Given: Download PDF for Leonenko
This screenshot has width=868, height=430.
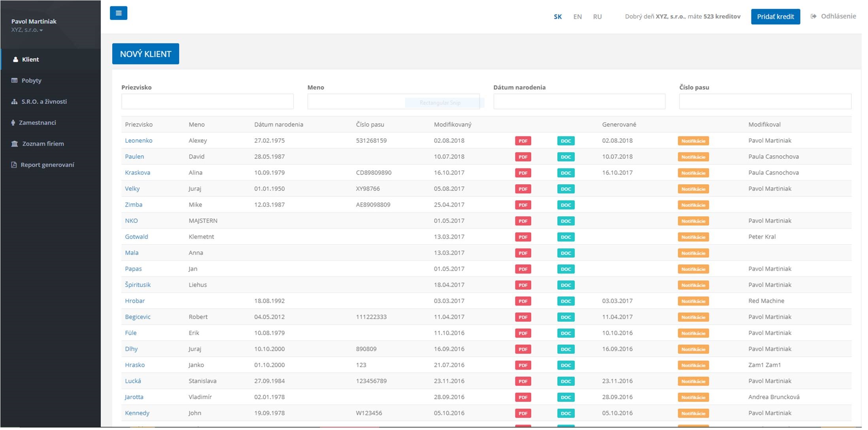Looking at the screenshot, I should [523, 141].
